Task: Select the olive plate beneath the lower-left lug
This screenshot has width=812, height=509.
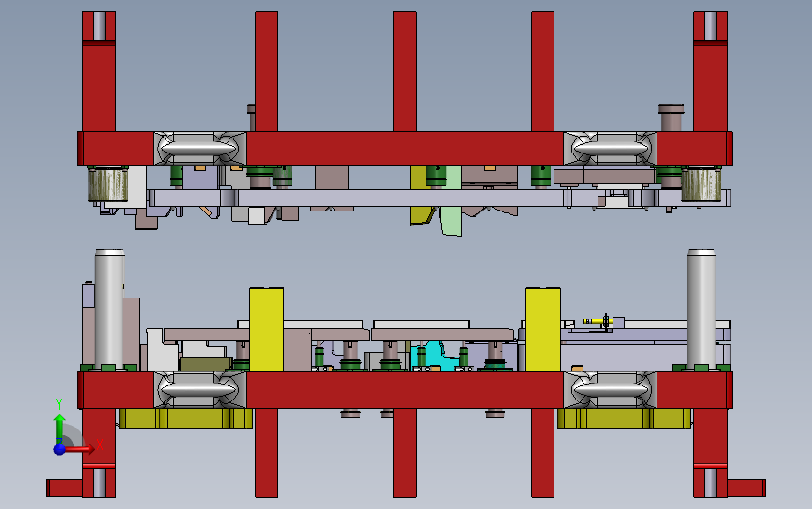Action: (x=185, y=418)
